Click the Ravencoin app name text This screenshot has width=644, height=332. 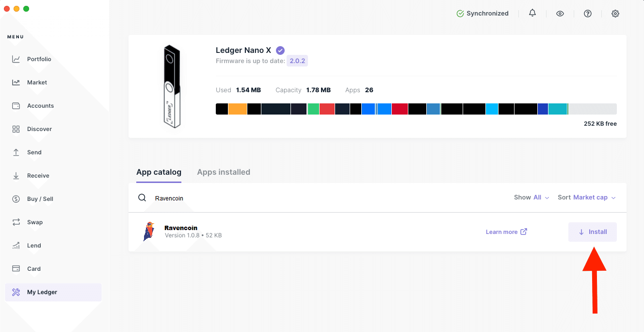click(x=181, y=228)
